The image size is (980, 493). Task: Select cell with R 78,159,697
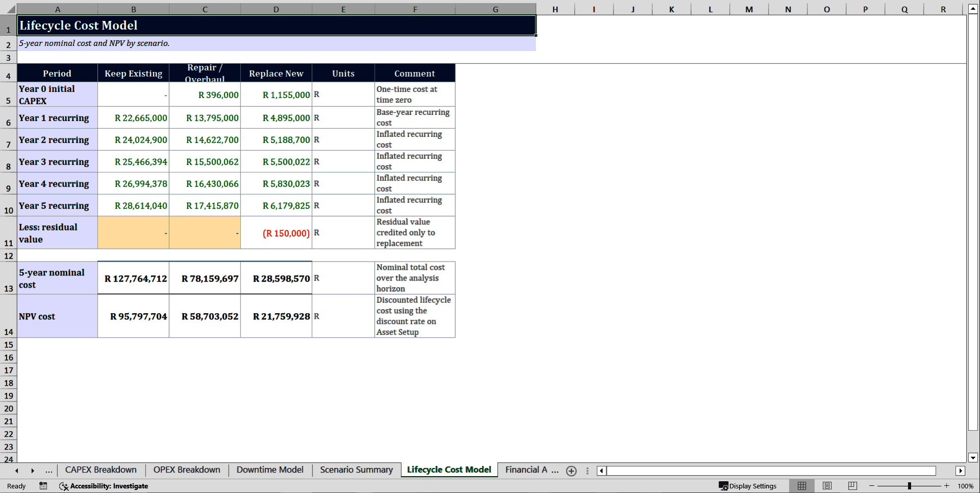(205, 278)
